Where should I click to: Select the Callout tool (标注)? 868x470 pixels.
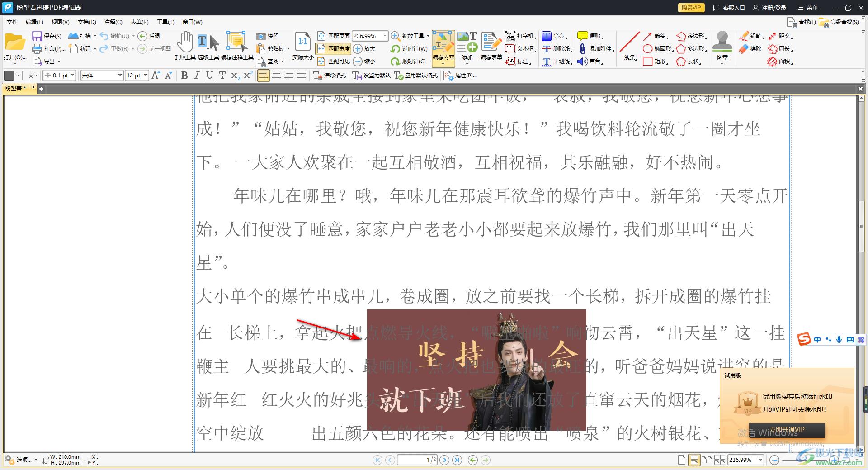(x=518, y=61)
